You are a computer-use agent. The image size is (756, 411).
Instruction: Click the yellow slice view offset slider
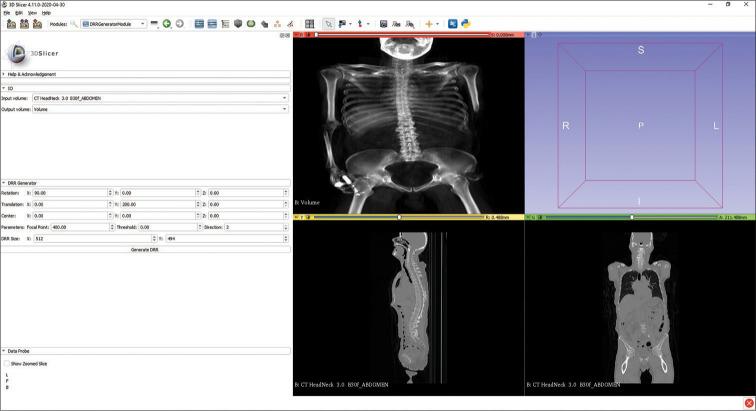[400, 216]
